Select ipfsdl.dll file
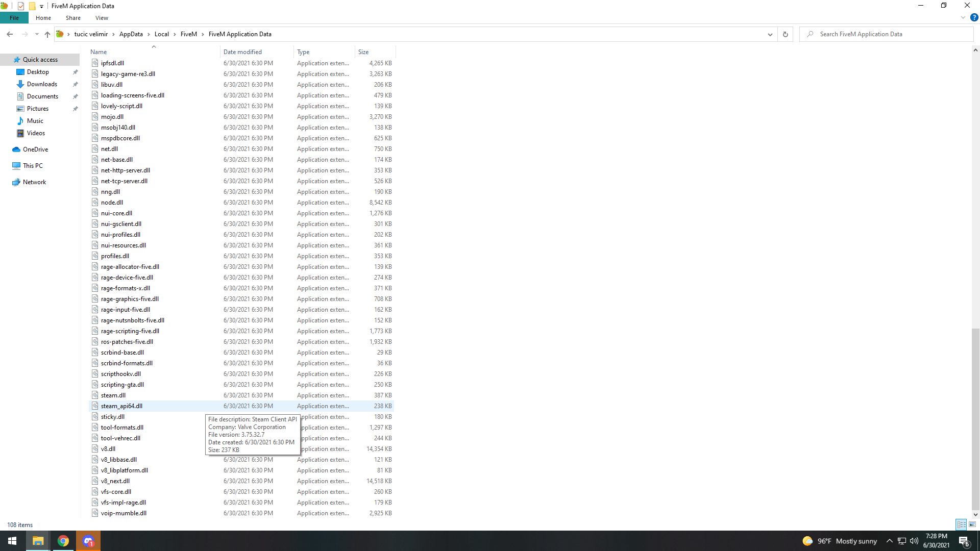 click(x=241, y=63)
